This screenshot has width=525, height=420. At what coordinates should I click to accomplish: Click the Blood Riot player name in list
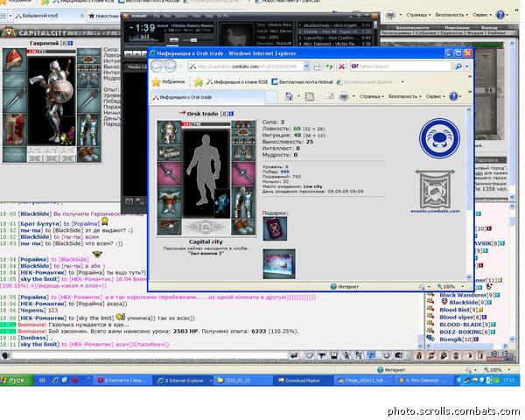454,310
